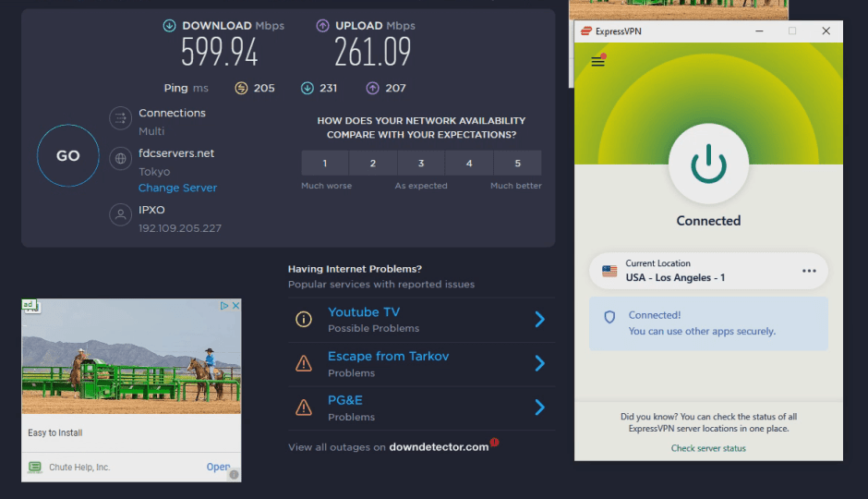The height and width of the screenshot is (499, 868).
Task: Click the Easy to Install ad caption
Action: point(54,432)
